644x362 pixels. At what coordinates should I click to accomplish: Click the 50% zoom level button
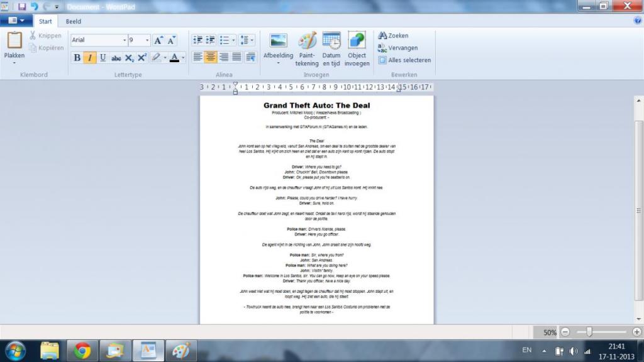550,332
